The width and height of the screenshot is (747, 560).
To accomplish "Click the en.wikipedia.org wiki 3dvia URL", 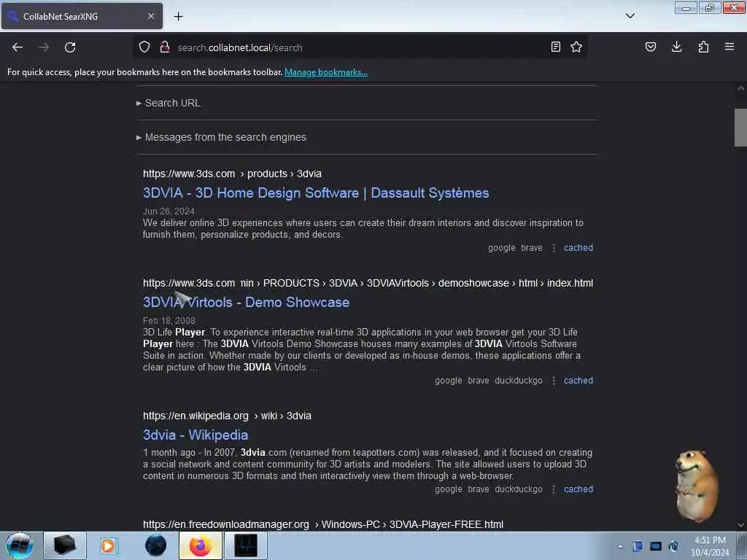I will click(227, 416).
